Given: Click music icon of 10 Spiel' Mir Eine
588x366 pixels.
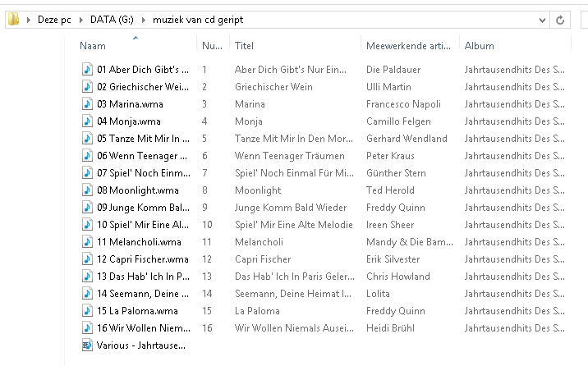Looking at the screenshot, I should pyautogui.click(x=87, y=224).
